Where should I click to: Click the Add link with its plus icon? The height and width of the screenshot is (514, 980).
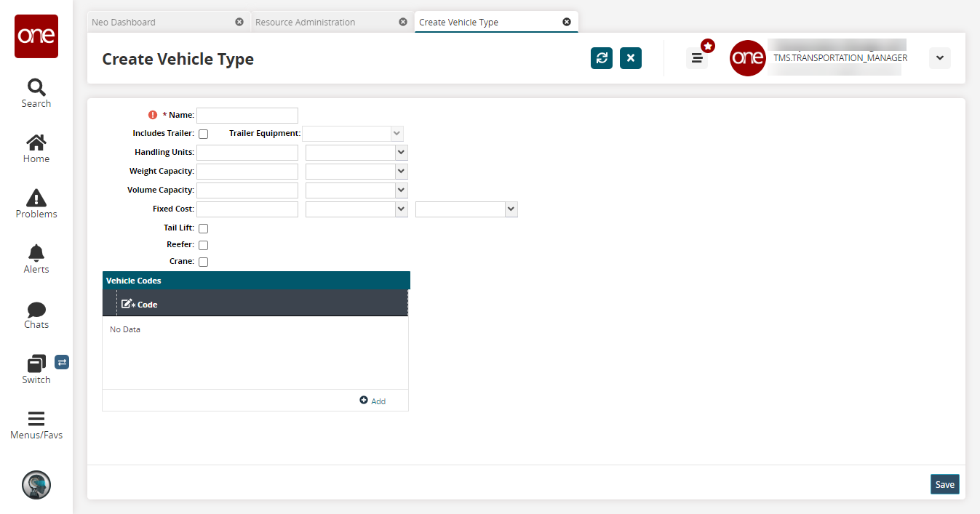pyautogui.click(x=373, y=401)
